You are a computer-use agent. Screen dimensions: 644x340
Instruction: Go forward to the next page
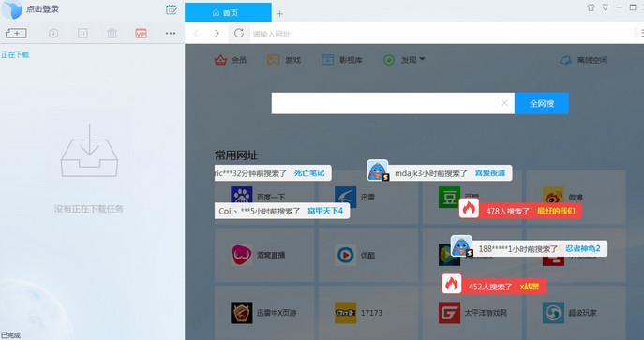(217, 33)
